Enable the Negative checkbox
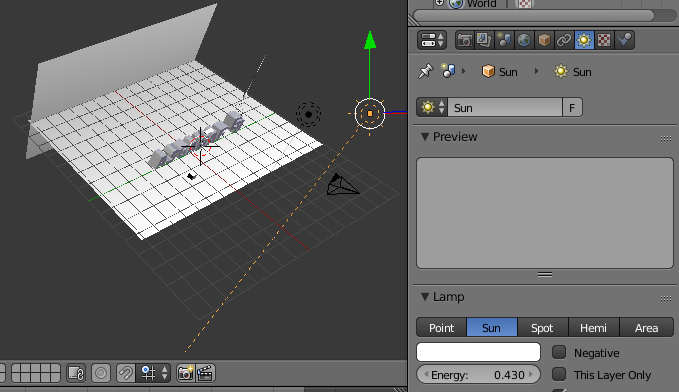 (x=559, y=352)
